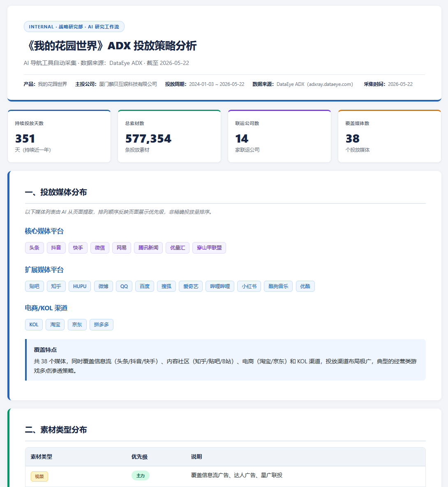The height and width of the screenshot is (487, 448).
Task: Choose the 淘宝 channel tag
Action: click(55, 325)
